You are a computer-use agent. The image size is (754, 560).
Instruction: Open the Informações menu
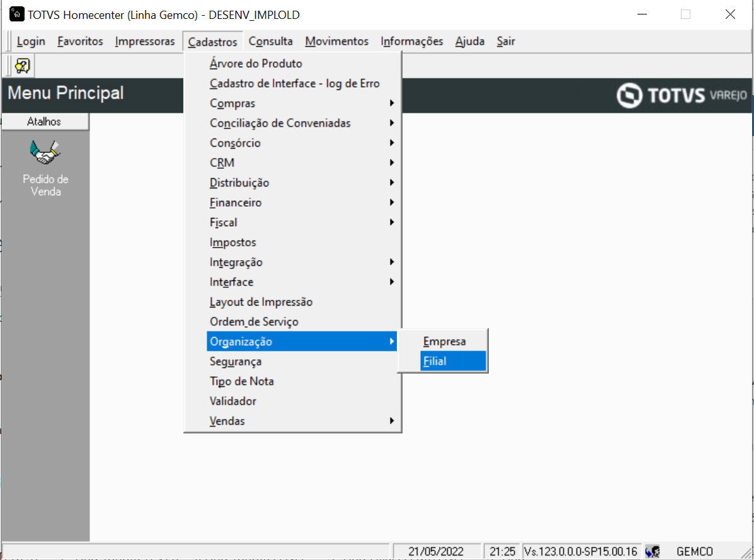(x=411, y=42)
